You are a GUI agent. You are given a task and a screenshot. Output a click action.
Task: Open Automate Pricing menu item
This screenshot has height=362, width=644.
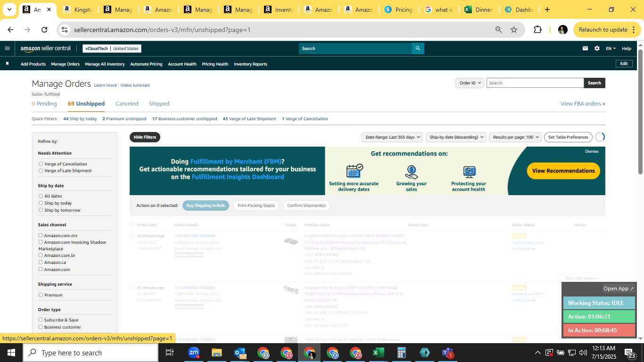(x=146, y=64)
